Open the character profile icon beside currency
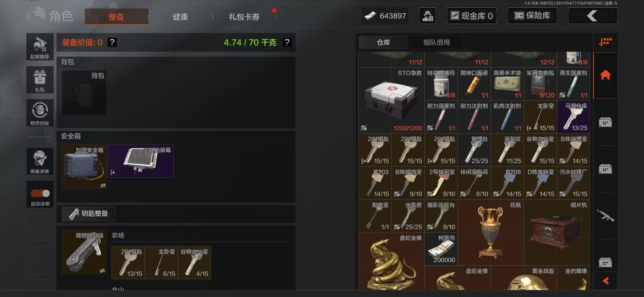Image resolution: width=644 pixels, height=297 pixels. (428, 16)
